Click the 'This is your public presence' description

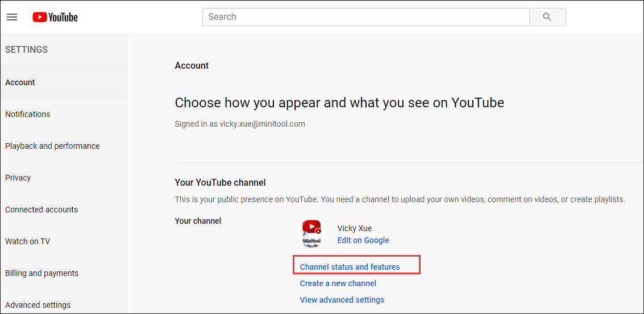point(400,200)
